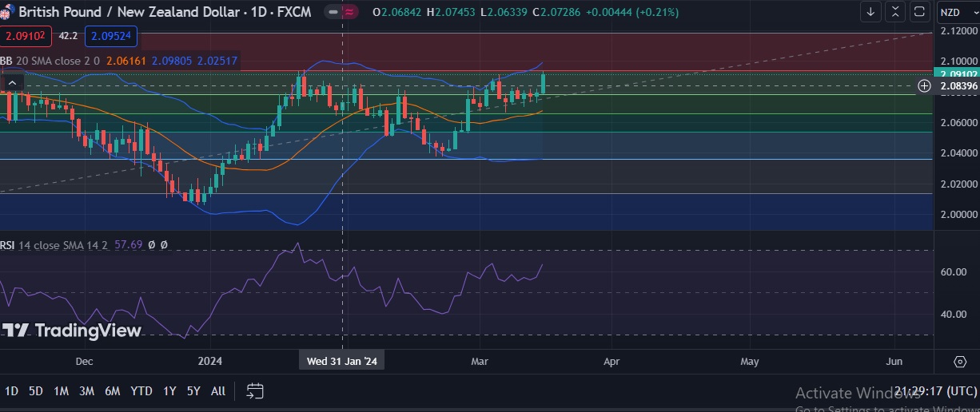Click the percent change +0.00444 (+0.21%)

[x=632, y=12]
